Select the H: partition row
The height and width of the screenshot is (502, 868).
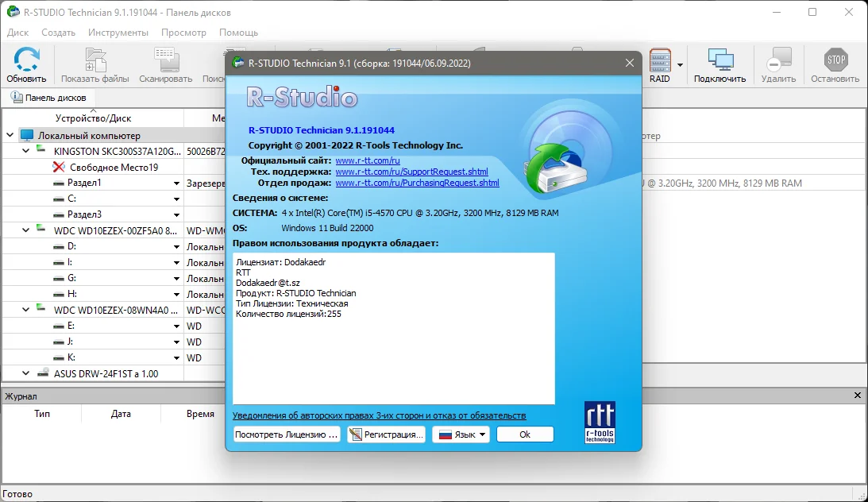coord(114,294)
